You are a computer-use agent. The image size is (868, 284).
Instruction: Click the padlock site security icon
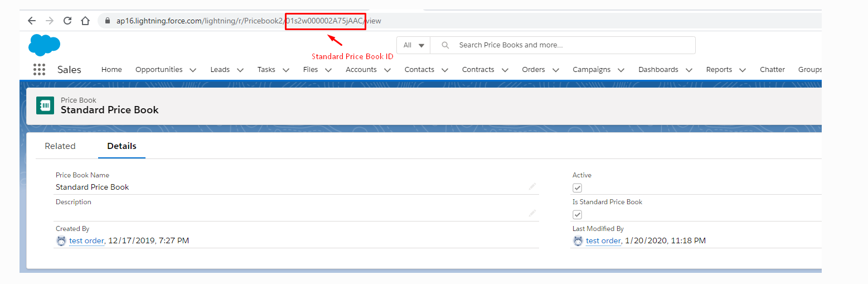click(108, 21)
